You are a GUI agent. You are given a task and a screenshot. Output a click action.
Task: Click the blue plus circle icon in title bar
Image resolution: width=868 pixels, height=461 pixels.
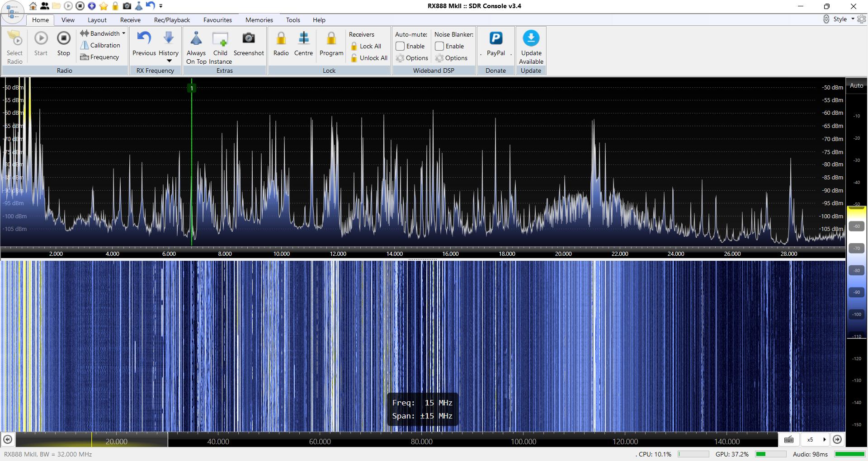click(x=92, y=6)
